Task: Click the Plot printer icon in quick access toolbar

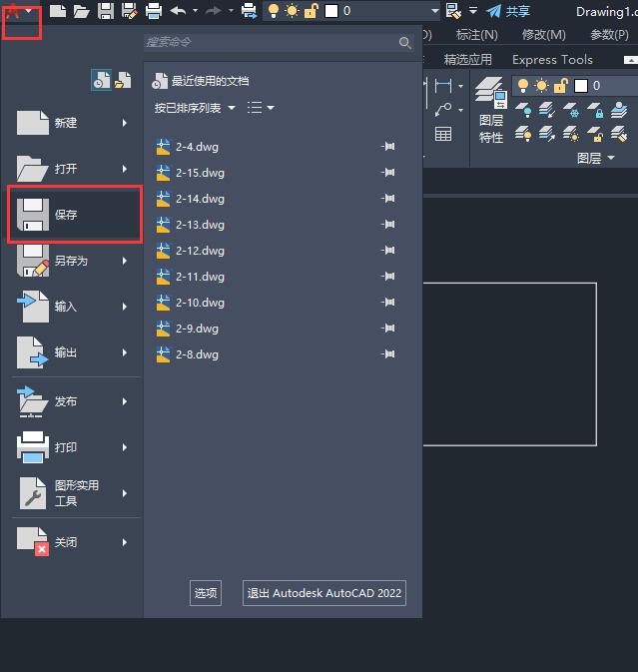Action: pyautogui.click(x=154, y=11)
